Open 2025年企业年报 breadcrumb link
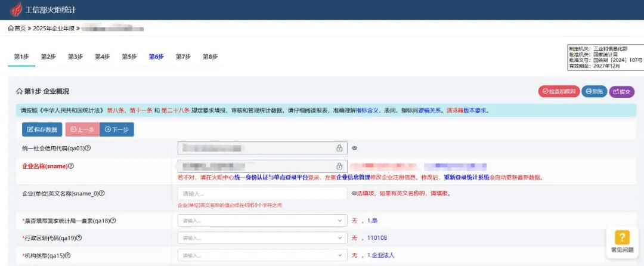The height and width of the screenshot is (266, 644). pyautogui.click(x=54, y=28)
